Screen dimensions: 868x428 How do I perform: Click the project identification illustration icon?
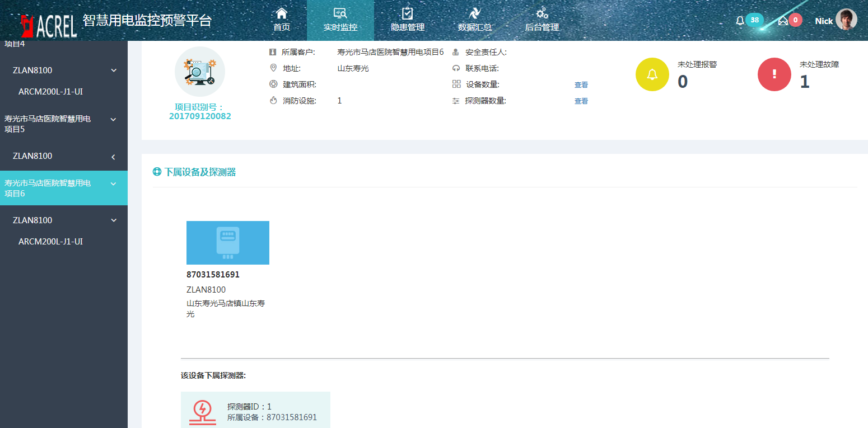(200, 72)
